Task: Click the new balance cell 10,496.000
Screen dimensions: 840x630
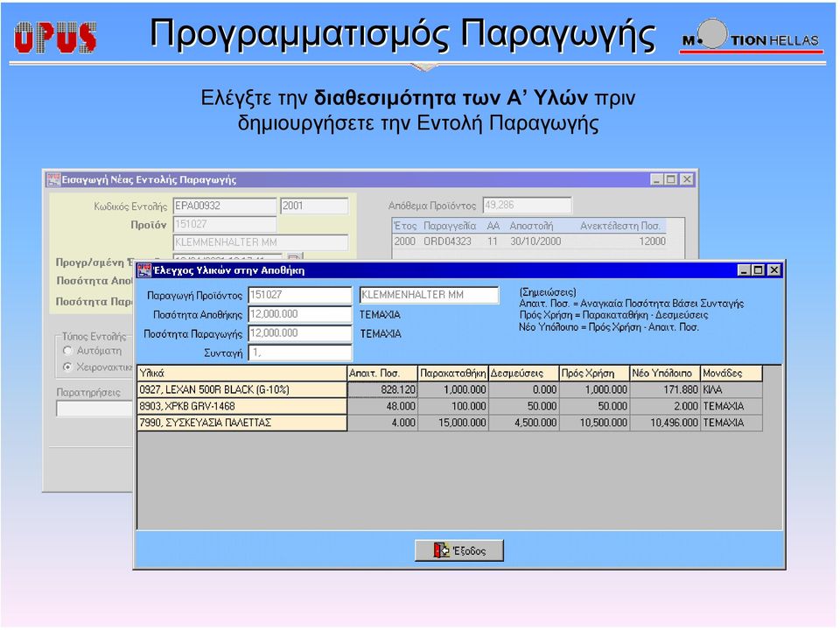Action: click(664, 423)
